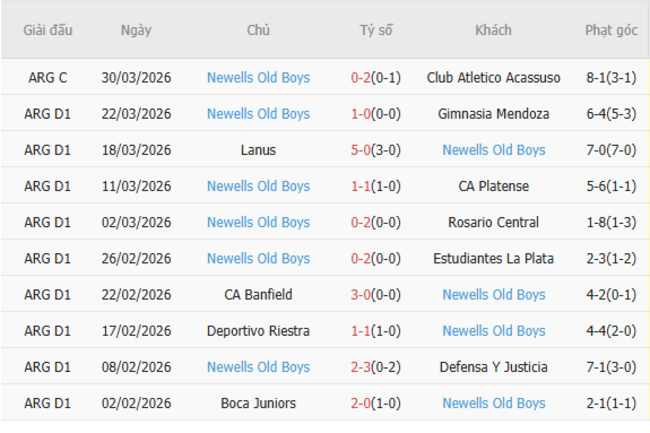Click Newells Old Boys in the 30/03/2026 row
The height and width of the screenshot is (433, 650).
tap(258, 78)
